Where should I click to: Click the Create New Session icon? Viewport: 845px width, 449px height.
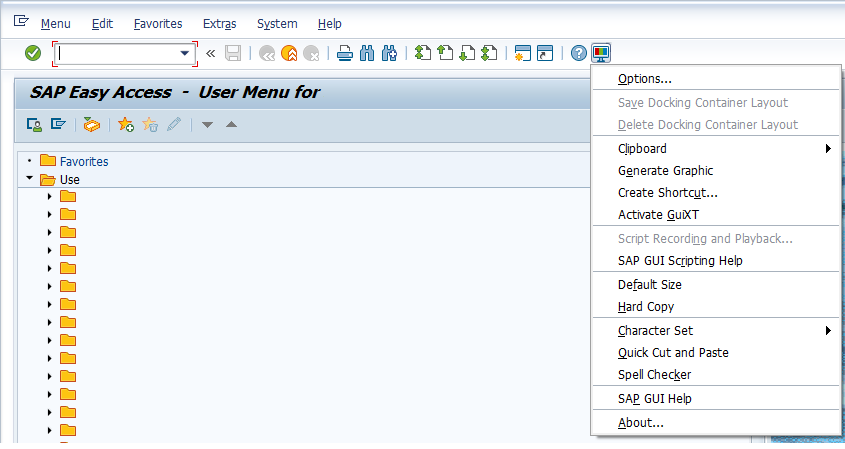click(x=522, y=53)
